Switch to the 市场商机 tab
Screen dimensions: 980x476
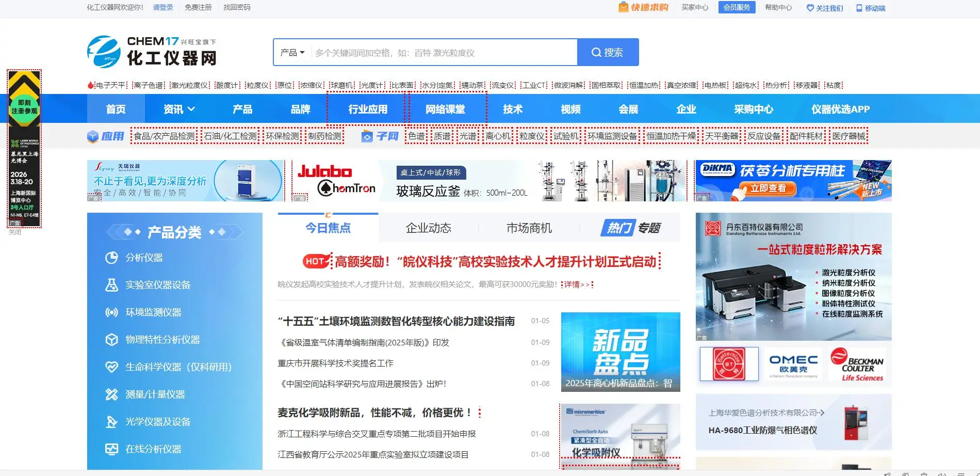pyautogui.click(x=529, y=227)
